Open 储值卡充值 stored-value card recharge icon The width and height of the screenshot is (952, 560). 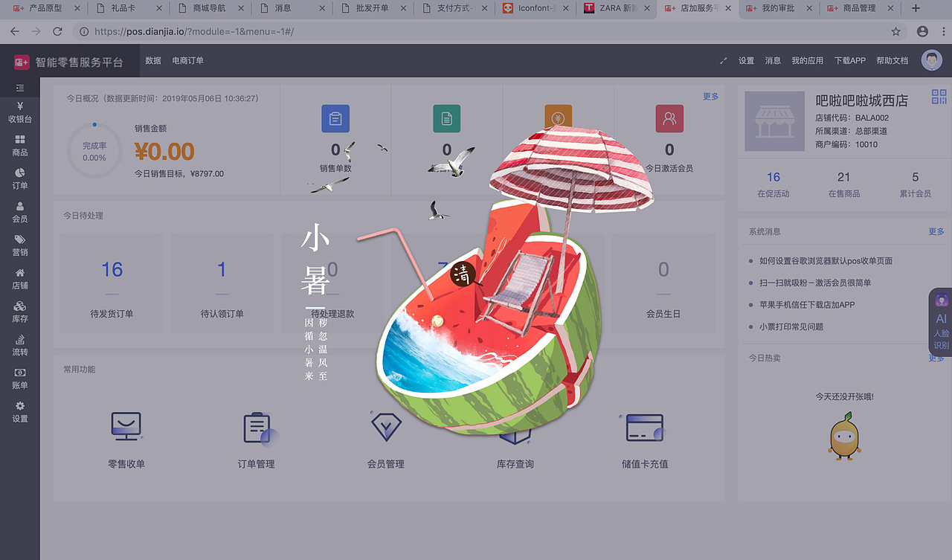point(645,428)
